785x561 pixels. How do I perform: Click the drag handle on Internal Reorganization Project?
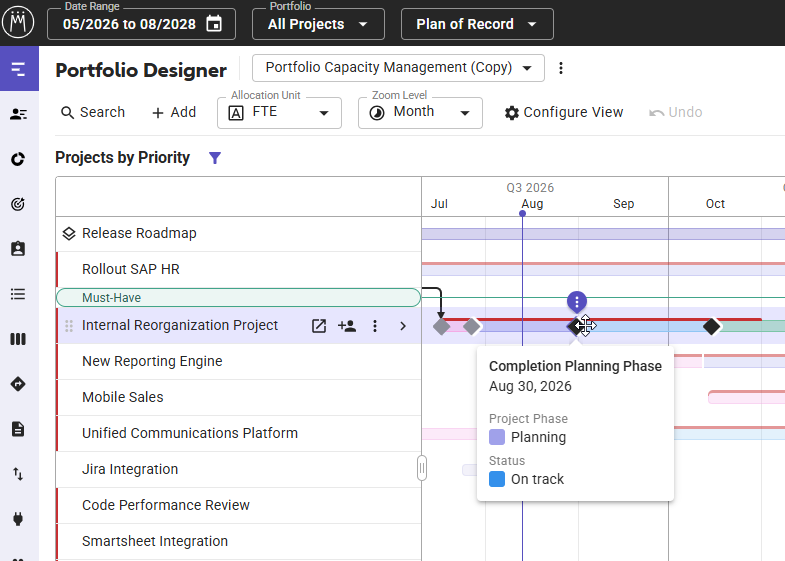click(69, 326)
